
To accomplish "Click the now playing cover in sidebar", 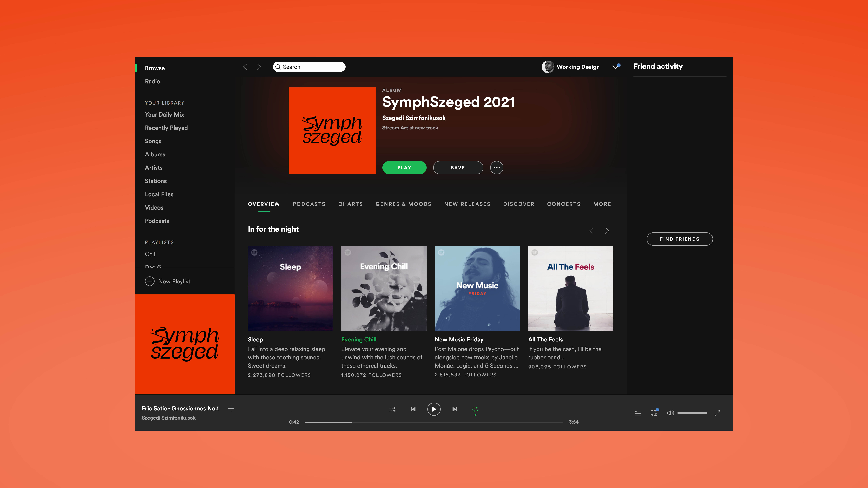I will 185,344.
